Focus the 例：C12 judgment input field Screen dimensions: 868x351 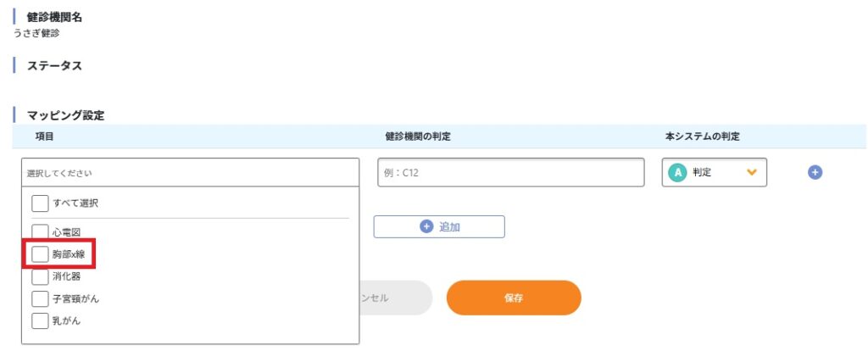511,172
